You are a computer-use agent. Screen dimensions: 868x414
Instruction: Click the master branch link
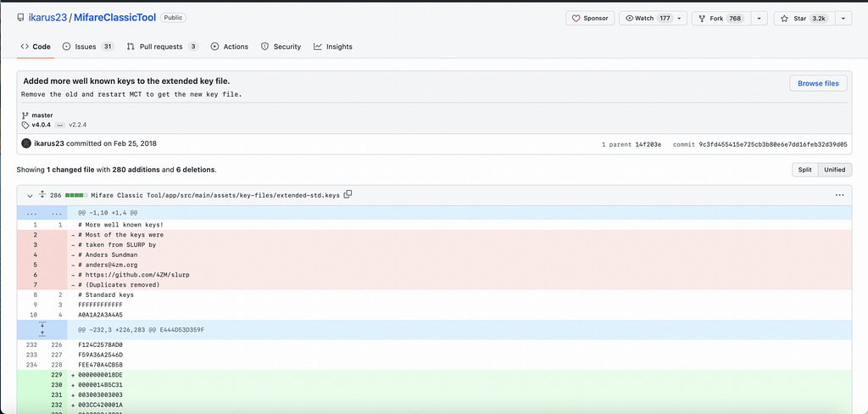tap(42, 115)
